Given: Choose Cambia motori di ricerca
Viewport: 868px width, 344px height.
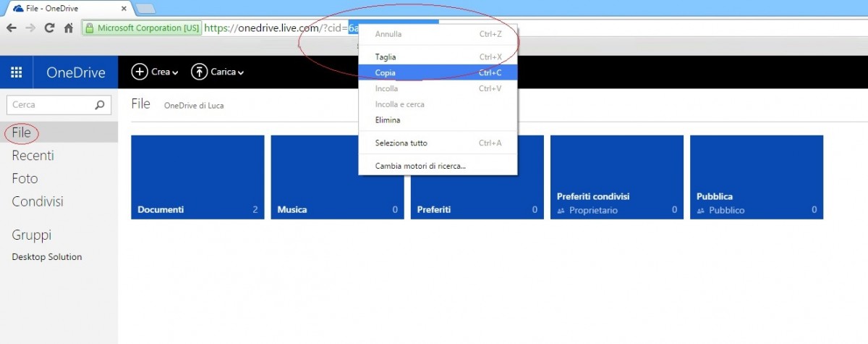Looking at the screenshot, I should click(x=438, y=167).
